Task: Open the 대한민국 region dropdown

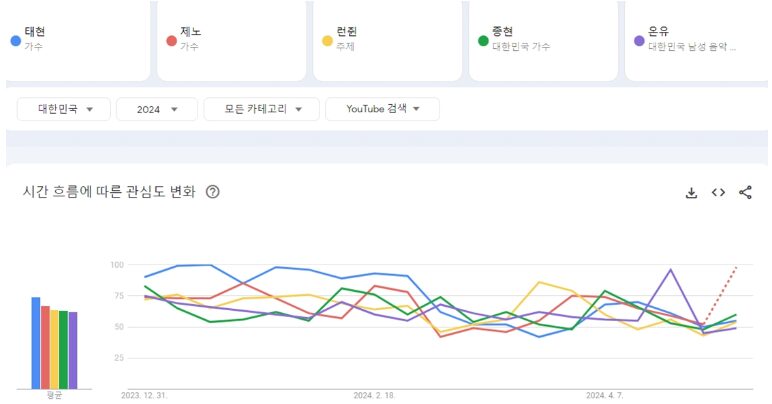Action: tap(63, 109)
